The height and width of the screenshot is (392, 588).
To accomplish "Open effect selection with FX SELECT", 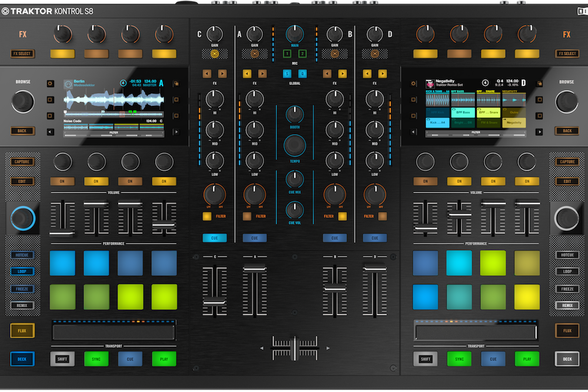I will [22, 54].
